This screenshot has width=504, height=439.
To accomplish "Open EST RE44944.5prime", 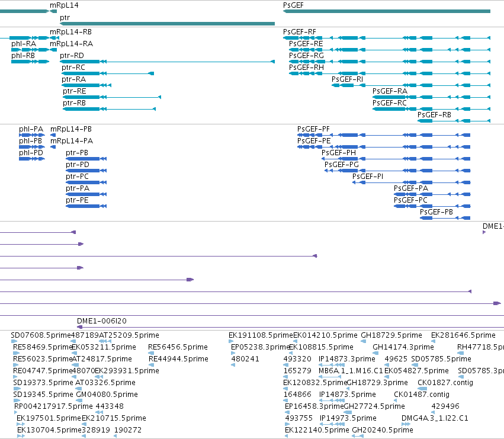I will [178, 359].
